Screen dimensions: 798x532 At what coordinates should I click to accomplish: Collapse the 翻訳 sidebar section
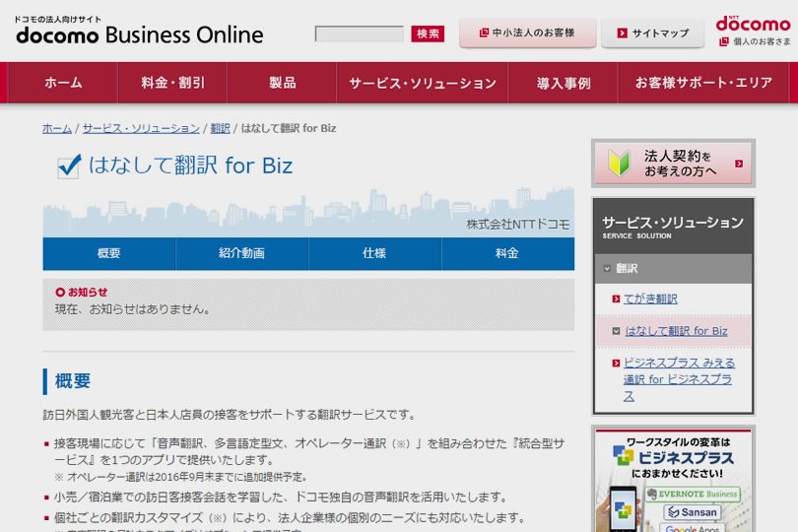673,268
